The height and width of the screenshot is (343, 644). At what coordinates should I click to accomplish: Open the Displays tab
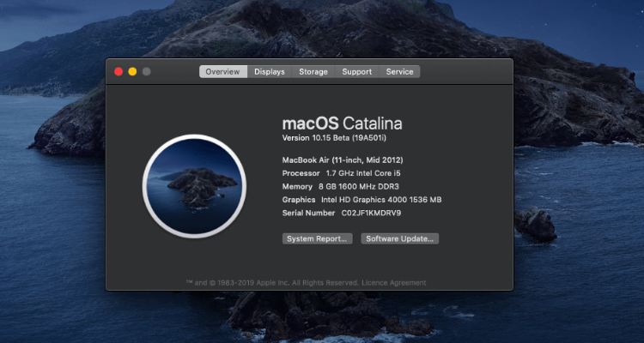[270, 72]
